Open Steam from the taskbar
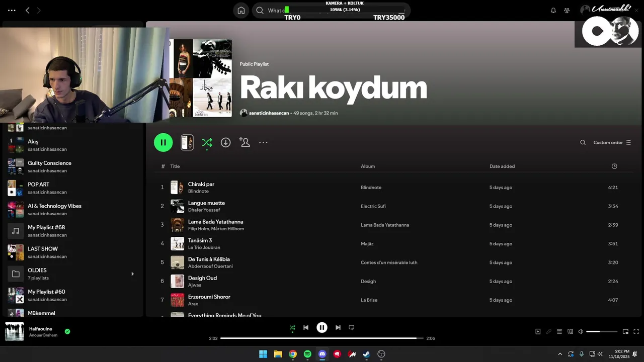This screenshot has height=362, width=644. 366,354
